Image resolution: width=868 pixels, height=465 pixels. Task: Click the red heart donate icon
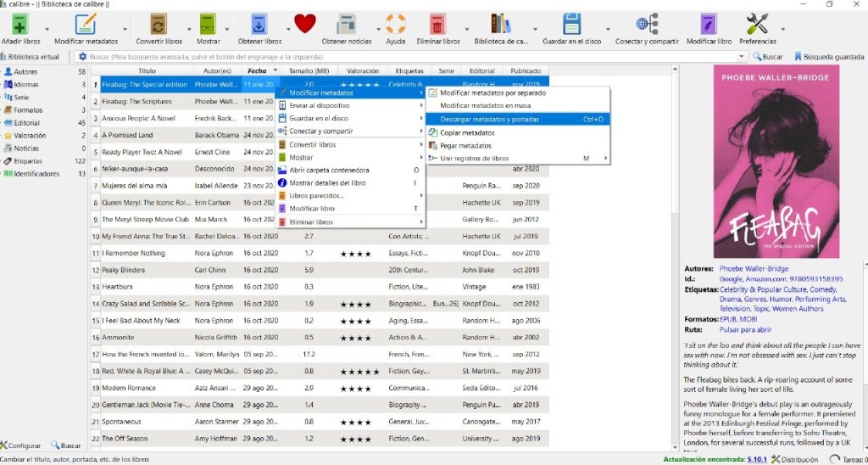click(x=305, y=24)
